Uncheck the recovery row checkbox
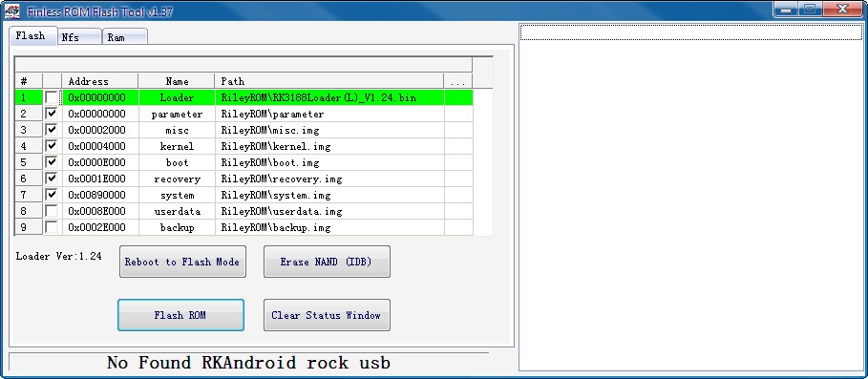The height and width of the screenshot is (379, 868). coord(52,179)
